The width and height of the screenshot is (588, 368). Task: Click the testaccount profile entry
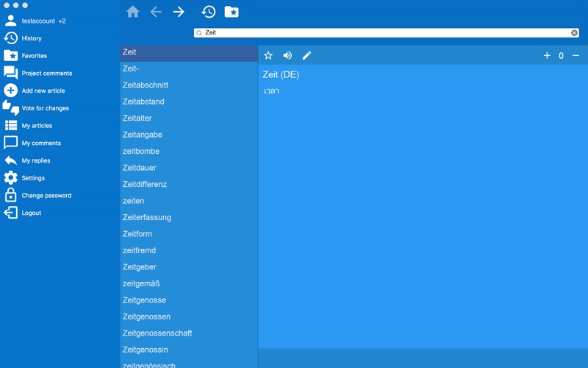[35, 21]
